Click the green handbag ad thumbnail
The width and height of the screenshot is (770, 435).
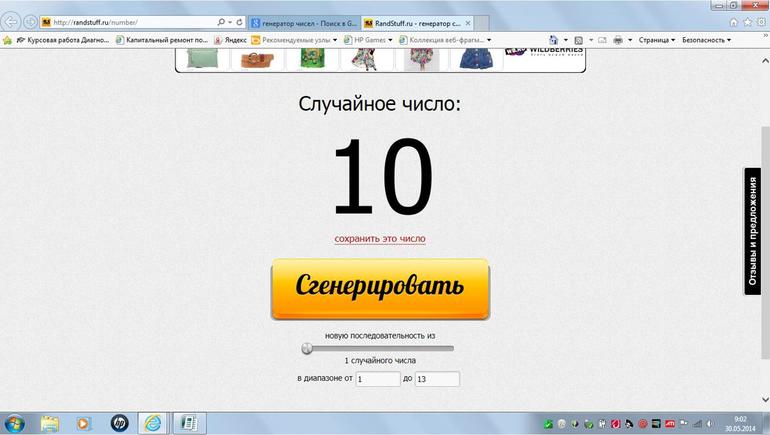tap(202, 59)
